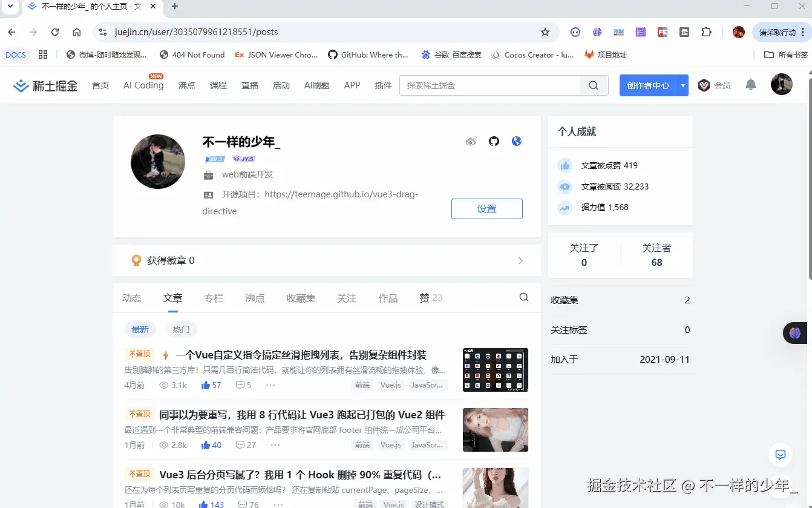Open the bookmarks apps grid icon
812x508 pixels.
pos(43,54)
